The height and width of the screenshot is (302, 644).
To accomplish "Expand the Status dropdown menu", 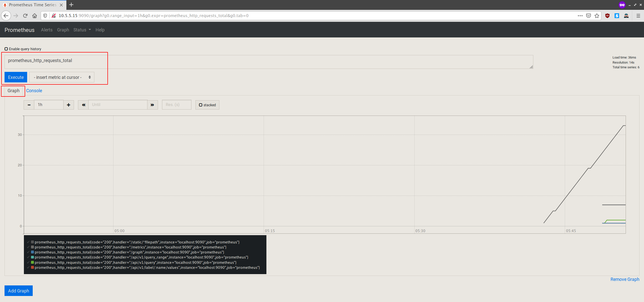I will point(82,30).
